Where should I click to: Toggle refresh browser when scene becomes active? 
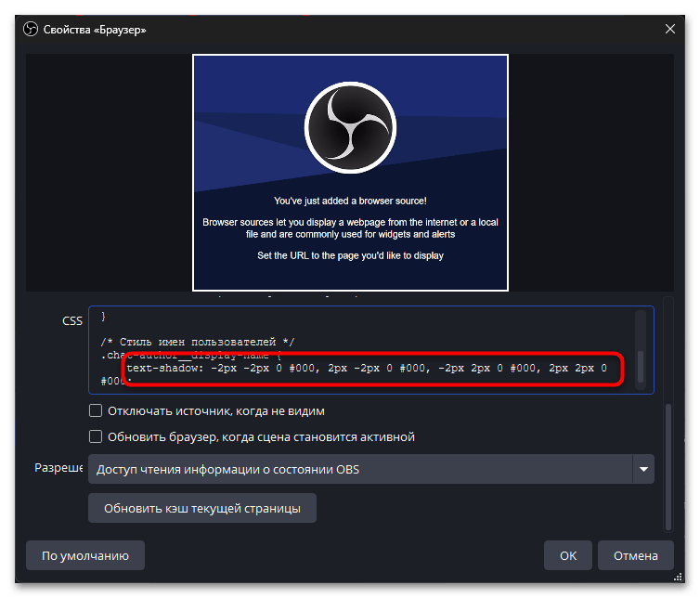tap(96, 436)
